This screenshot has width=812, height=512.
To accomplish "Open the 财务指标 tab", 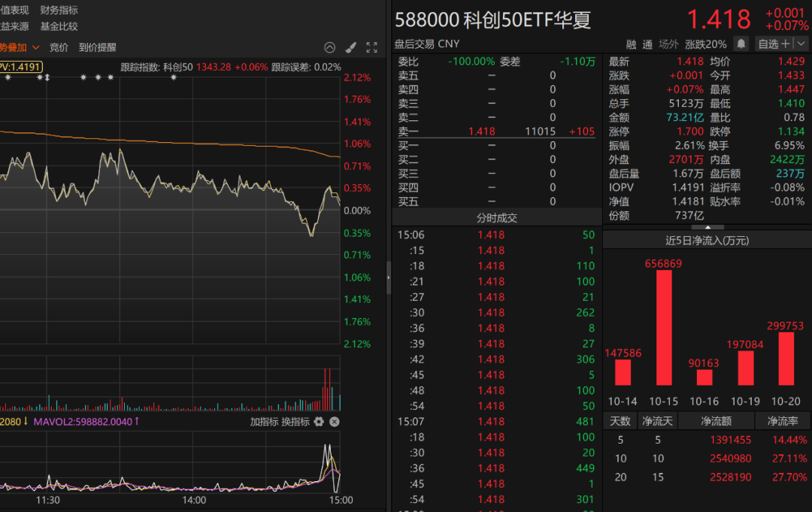I will coord(59,10).
